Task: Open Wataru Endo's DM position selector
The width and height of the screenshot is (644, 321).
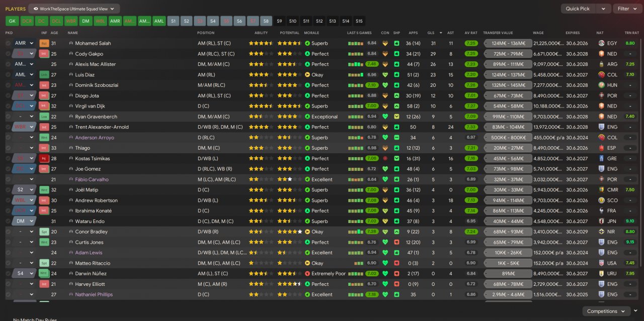Action: [x=24, y=221]
